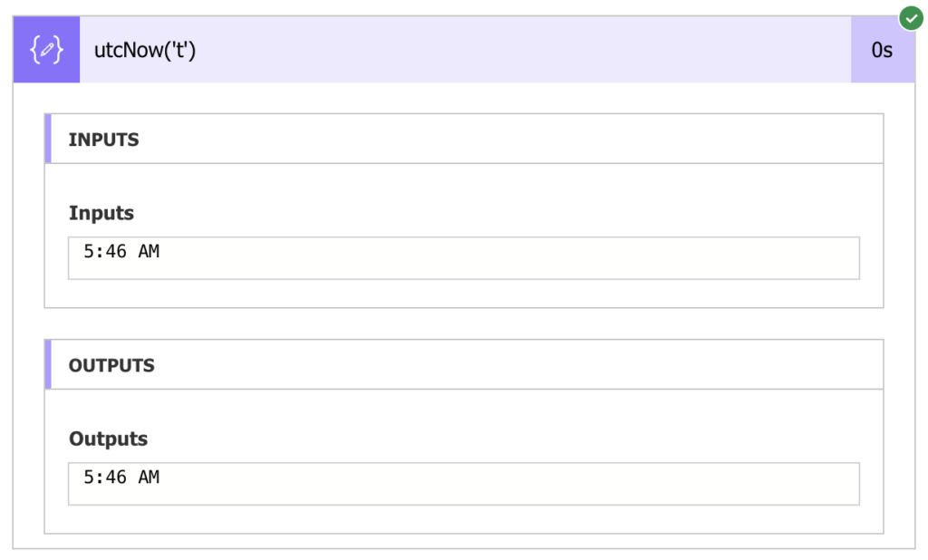Click blank space below the Outputs value box
Viewport: 928px width, 560px height.
coord(463,519)
